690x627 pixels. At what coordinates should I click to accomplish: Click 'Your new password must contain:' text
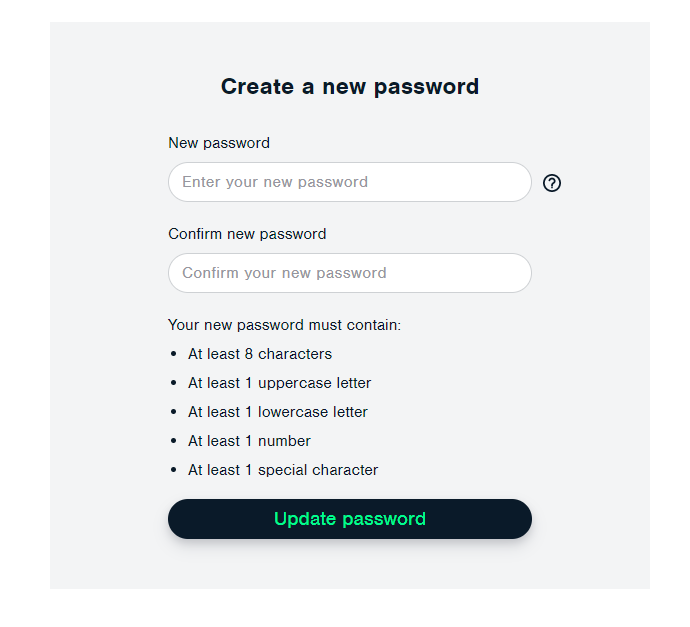[284, 325]
